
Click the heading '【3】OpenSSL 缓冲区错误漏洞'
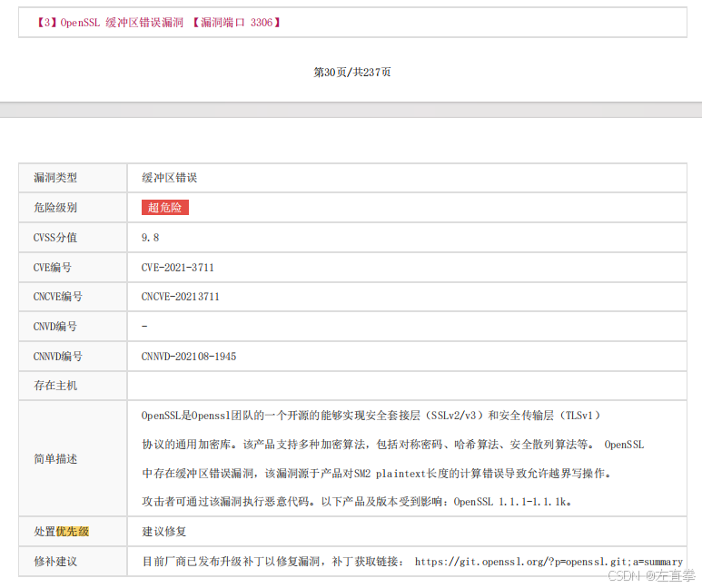(x=109, y=23)
